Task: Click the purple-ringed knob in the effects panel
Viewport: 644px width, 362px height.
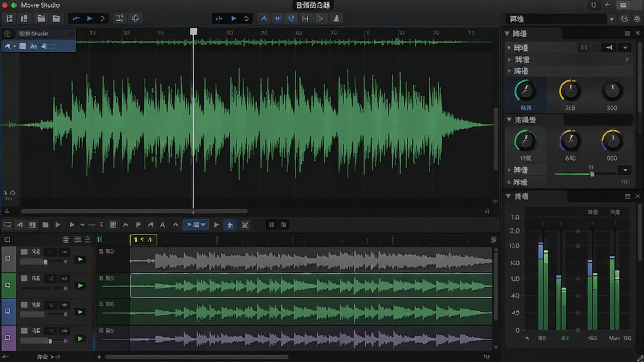Action: [x=570, y=141]
